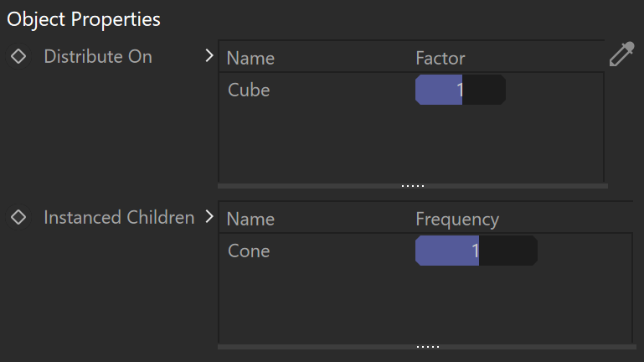Screen dimensions: 644x362
Task: Click the Instanced Children parameter label
Action: point(119,217)
